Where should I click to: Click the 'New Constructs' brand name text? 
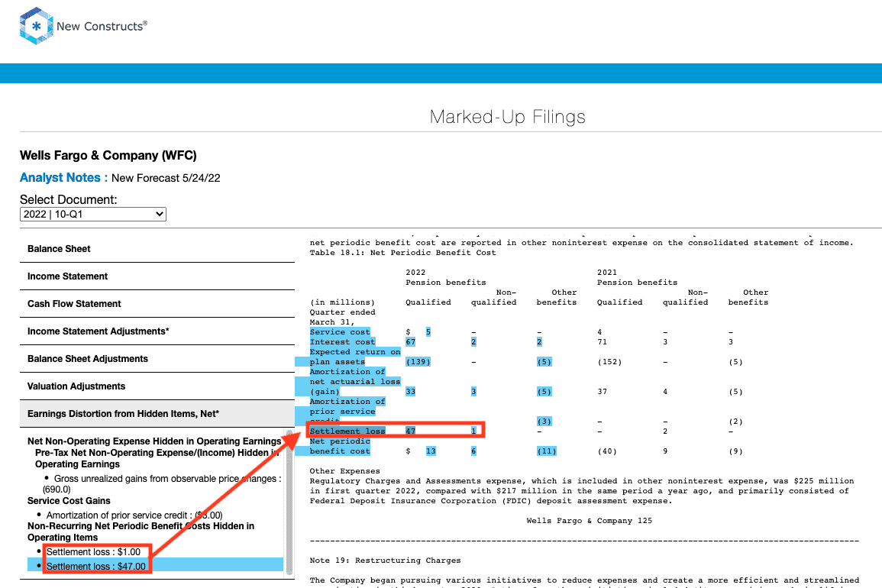102,26
